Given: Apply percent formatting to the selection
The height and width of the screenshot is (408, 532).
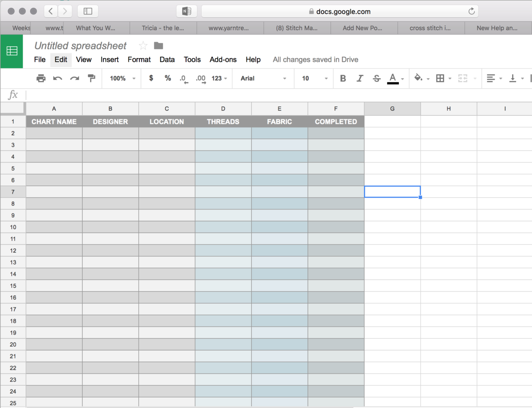Looking at the screenshot, I should [167, 78].
